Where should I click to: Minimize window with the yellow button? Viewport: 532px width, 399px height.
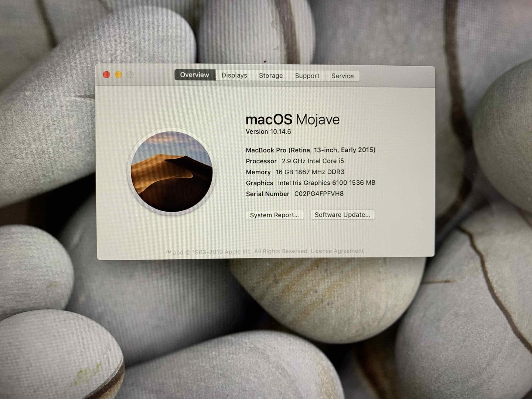[x=119, y=75]
